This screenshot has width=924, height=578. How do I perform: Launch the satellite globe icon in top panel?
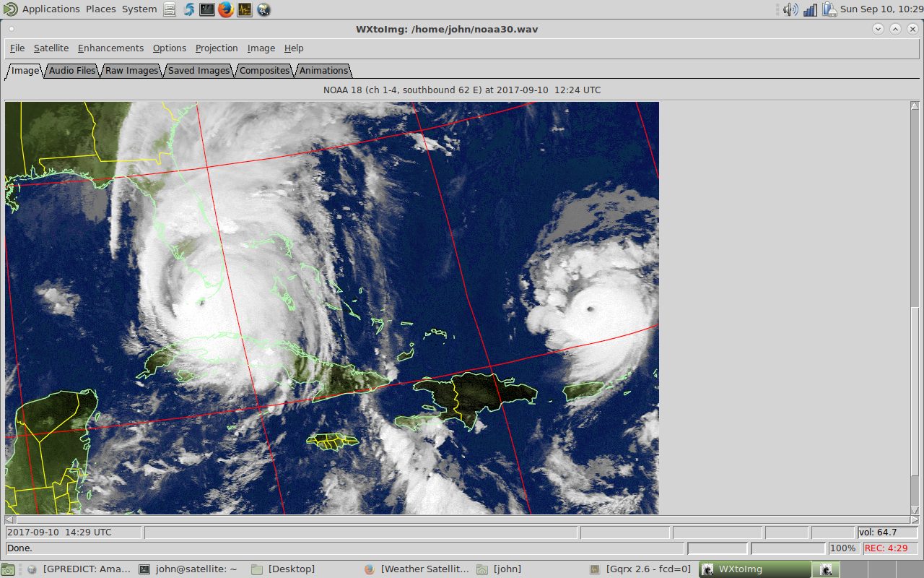coord(263,9)
